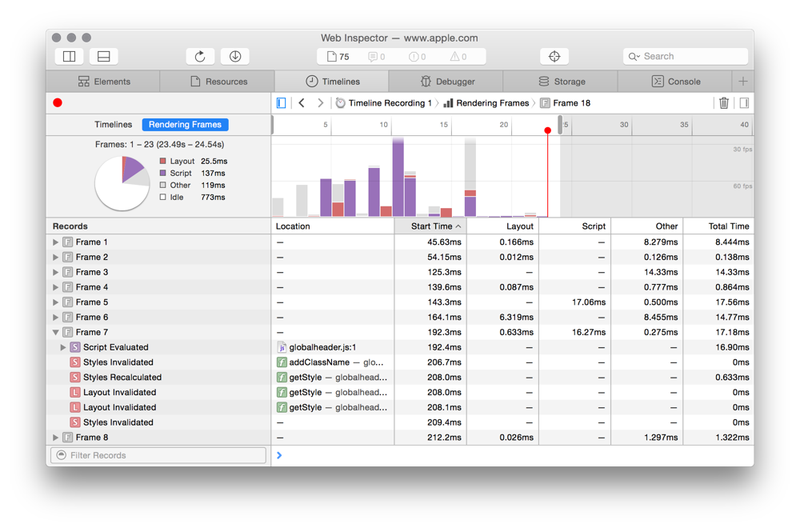Screen dimensions: 800x532
Task: Click the download web archive icon
Action: click(x=235, y=57)
